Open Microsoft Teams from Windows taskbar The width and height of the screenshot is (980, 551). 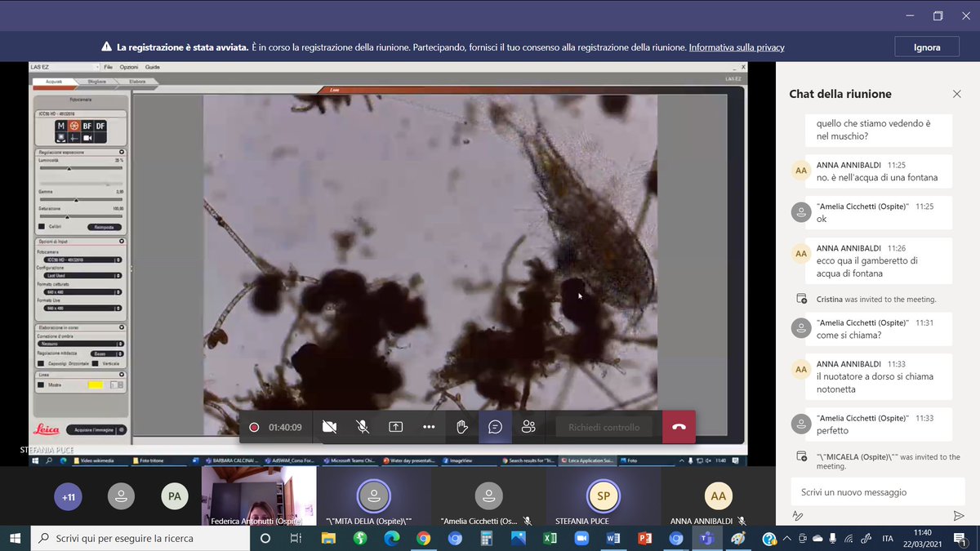[x=707, y=539]
